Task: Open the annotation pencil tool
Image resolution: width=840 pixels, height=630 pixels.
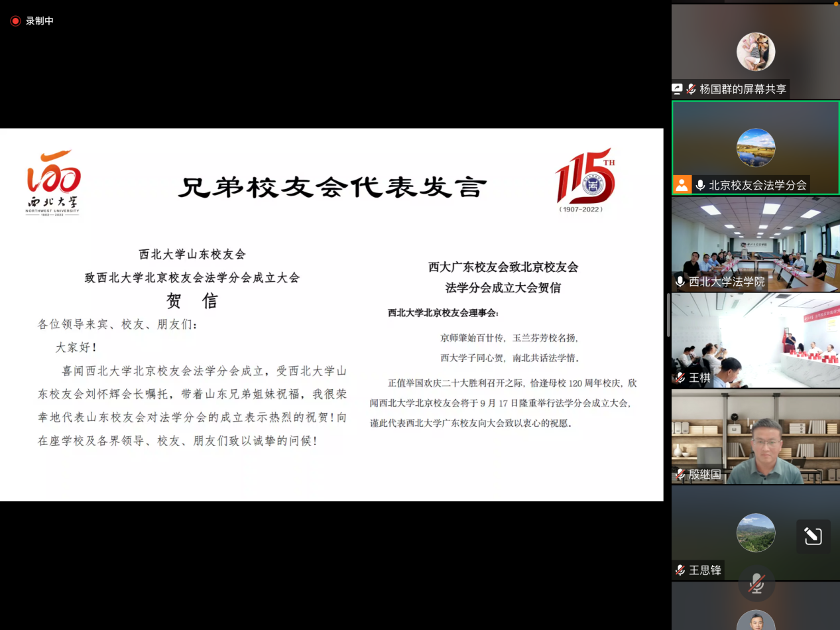Action: click(x=813, y=536)
